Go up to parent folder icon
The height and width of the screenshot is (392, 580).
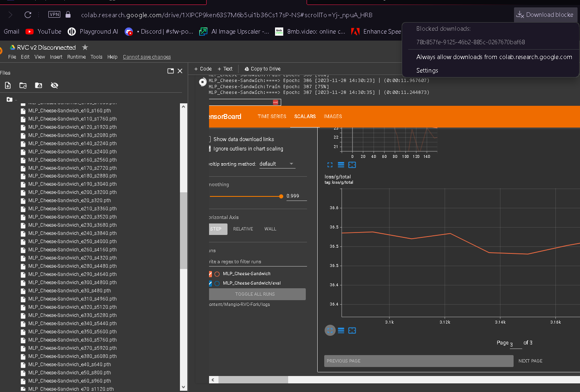[9, 99]
